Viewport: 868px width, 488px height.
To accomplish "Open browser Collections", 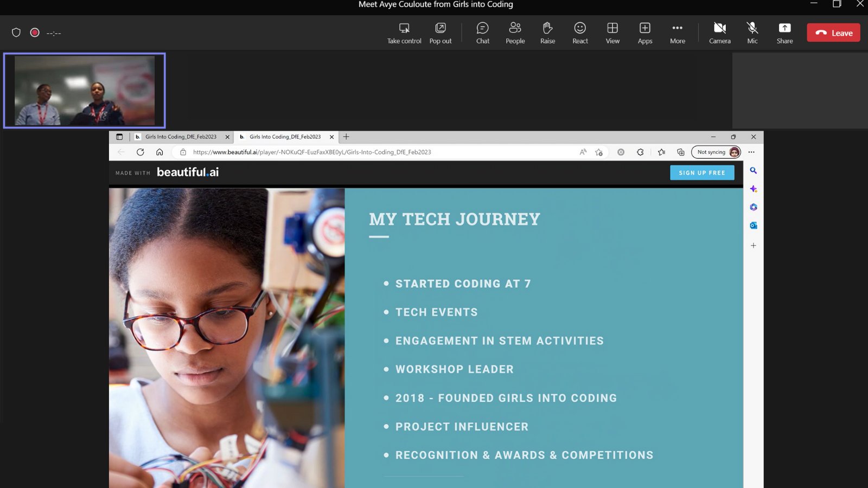I will pos(681,152).
